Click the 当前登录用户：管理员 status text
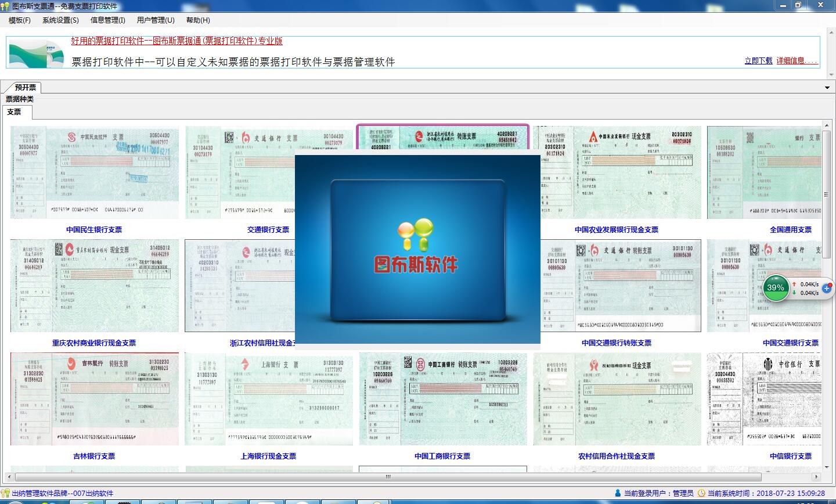This screenshot has width=836, height=504. 658,494
